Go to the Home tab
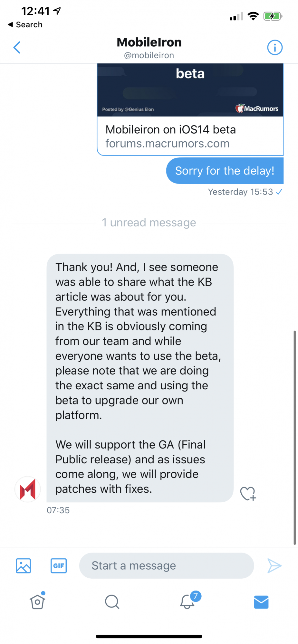The height and width of the screenshot is (644, 298). click(x=37, y=601)
